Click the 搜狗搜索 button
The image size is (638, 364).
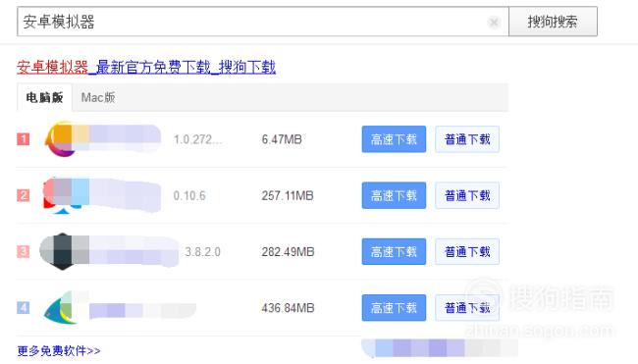pyautogui.click(x=553, y=22)
